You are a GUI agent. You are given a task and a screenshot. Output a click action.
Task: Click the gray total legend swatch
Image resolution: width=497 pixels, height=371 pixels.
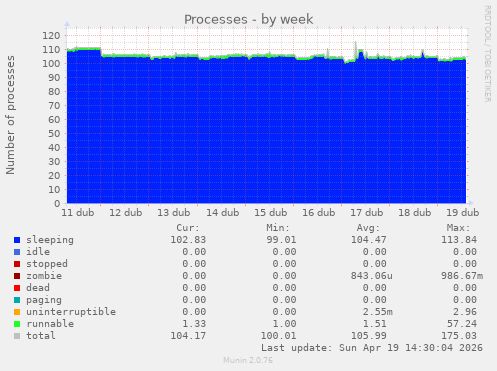(x=17, y=336)
